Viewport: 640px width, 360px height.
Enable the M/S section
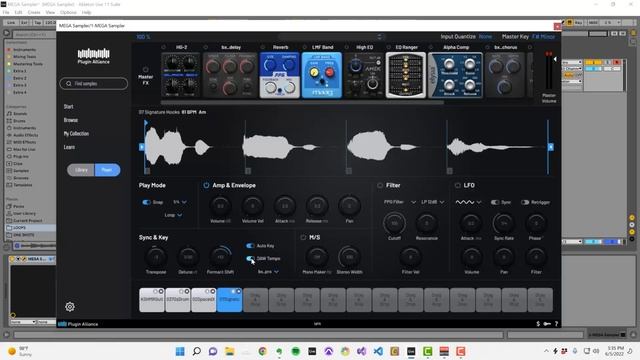pyautogui.click(x=303, y=238)
